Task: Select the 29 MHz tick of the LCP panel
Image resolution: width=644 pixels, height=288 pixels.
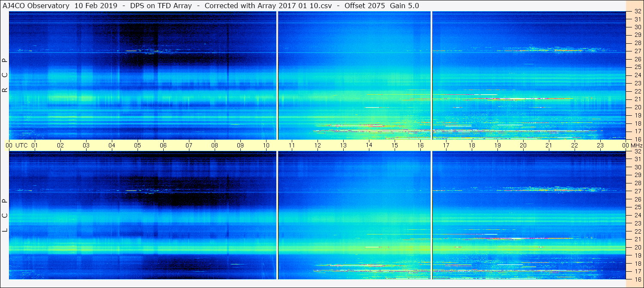Action: click(638, 175)
